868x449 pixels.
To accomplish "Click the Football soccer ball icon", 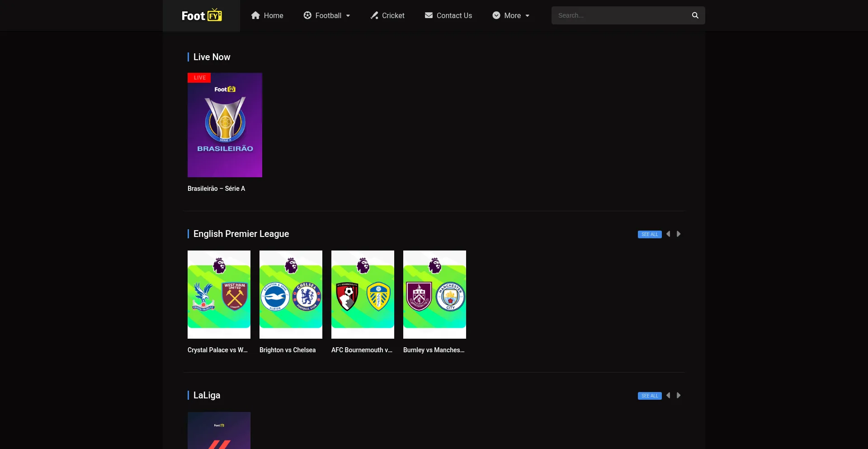I will [307, 15].
